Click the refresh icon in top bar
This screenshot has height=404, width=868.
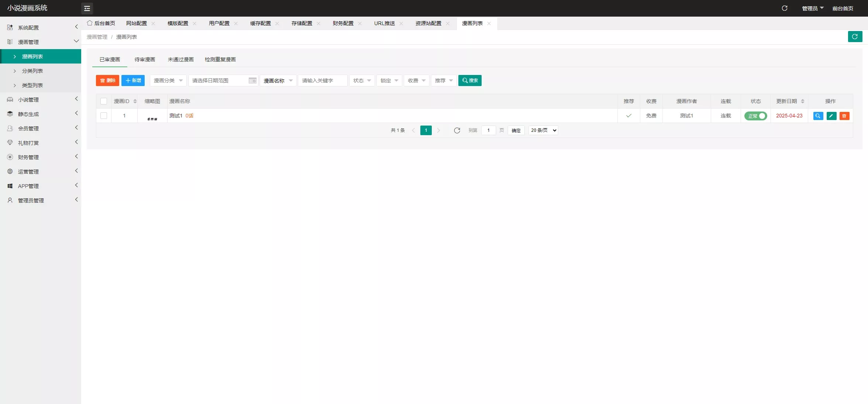click(785, 8)
